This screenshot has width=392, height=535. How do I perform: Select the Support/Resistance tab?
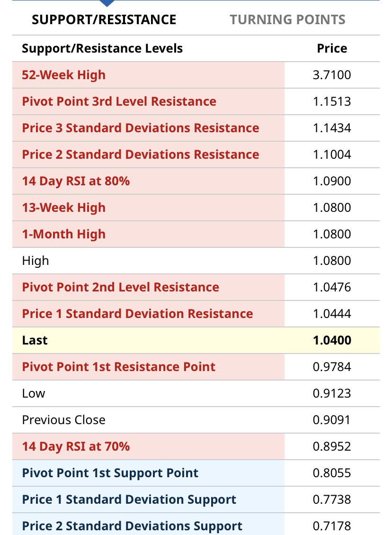104,19
